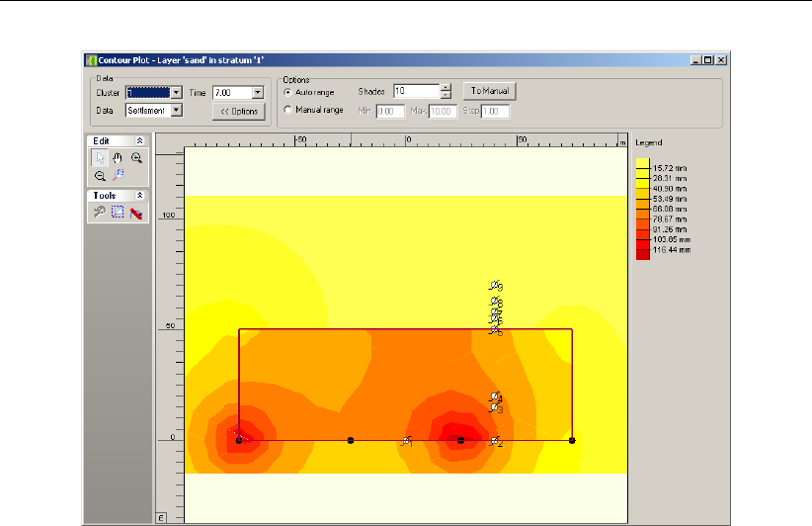Increase Shades value with up arrow

pyautogui.click(x=446, y=88)
